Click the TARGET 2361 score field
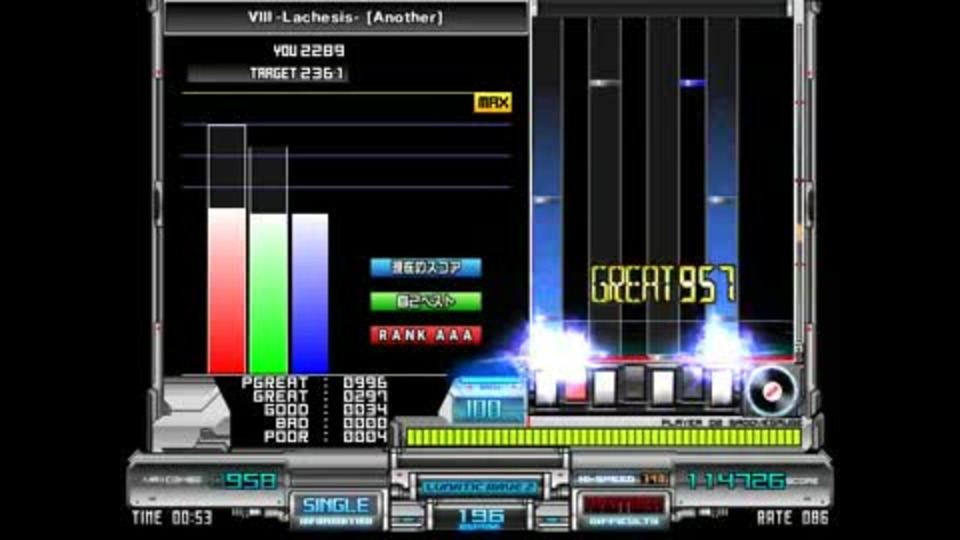 (x=268, y=73)
